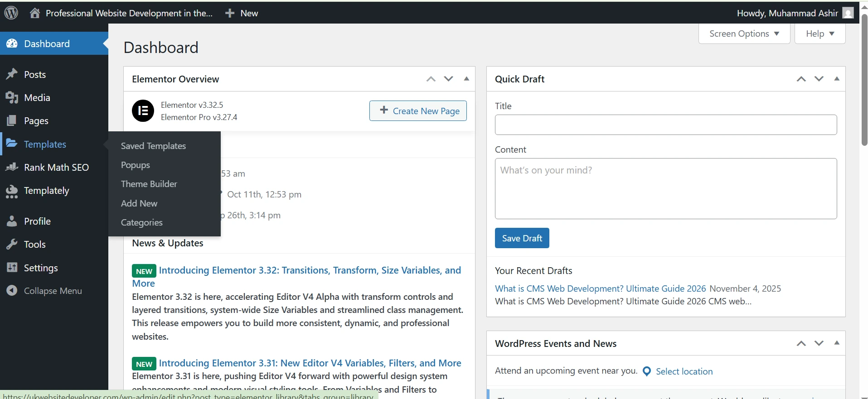Click the Tools wrench icon
Viewport: 868px width, 399px height.
[x=12, y=244]
